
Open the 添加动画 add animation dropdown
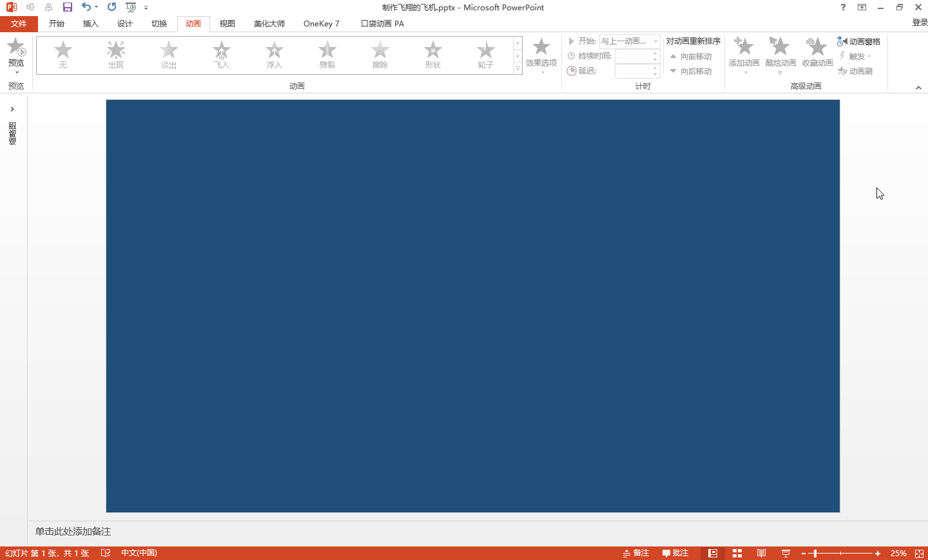pyautogui.click(x=744, y=56)
